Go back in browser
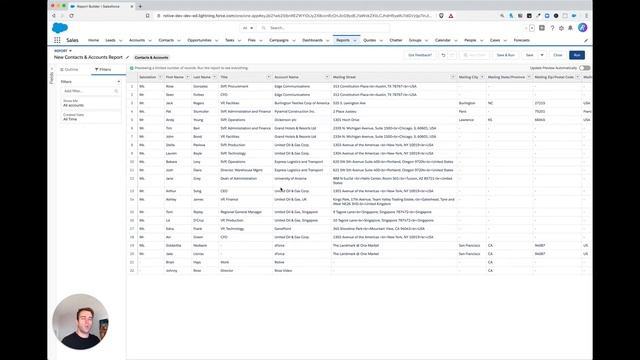The image size is (640, 360). (53, 16)
